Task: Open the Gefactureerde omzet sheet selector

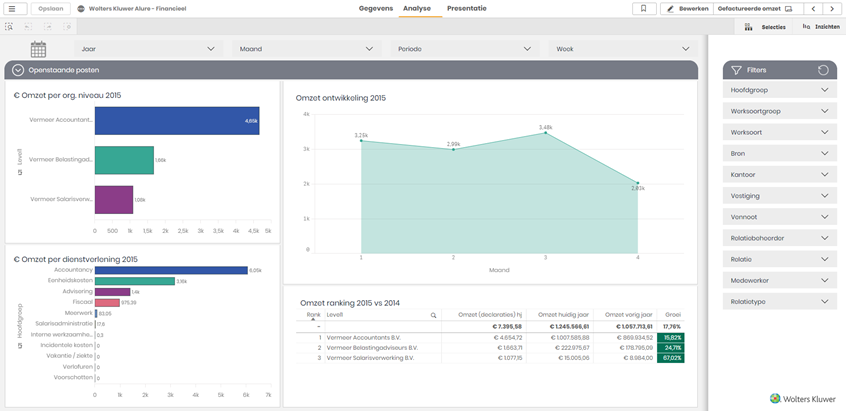Action: pos(758,9)
